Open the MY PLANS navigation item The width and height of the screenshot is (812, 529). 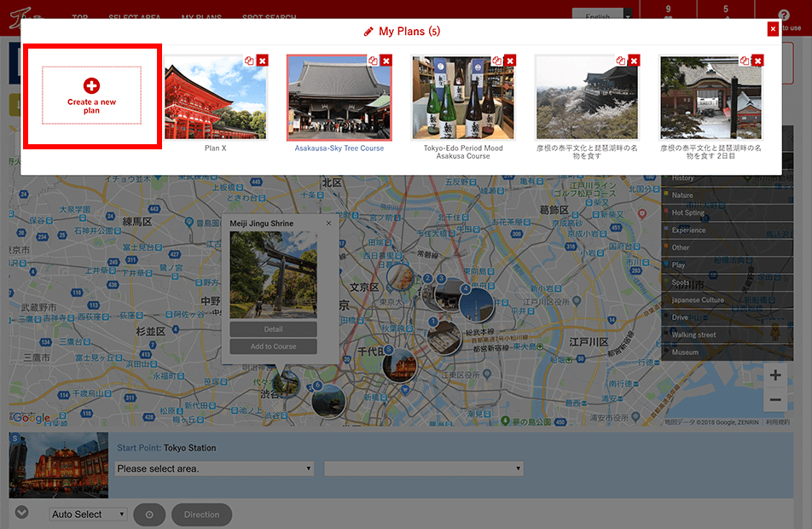coord(201,16)
